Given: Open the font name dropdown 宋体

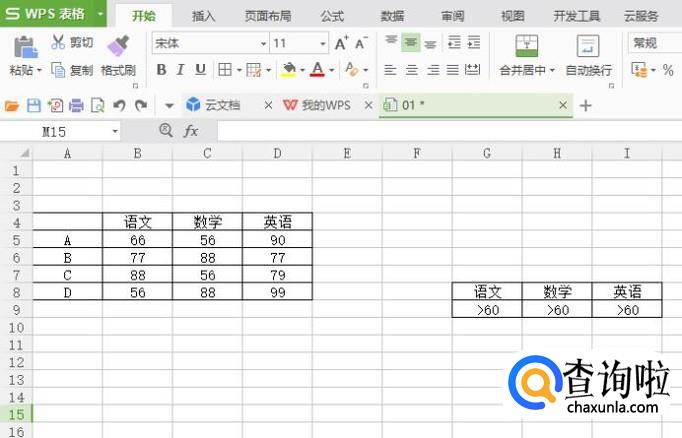Looking at the screenshot, I should tap(264, 43).
